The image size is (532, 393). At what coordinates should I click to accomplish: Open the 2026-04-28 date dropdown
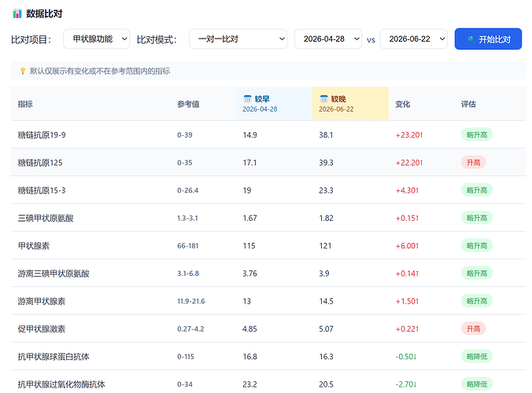328,39
